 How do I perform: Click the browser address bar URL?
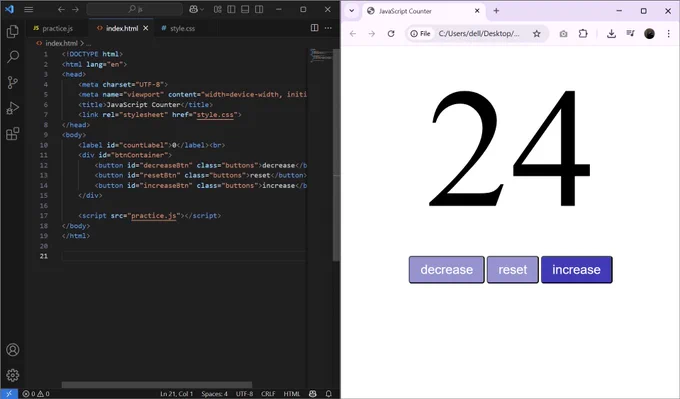[479, 34]
